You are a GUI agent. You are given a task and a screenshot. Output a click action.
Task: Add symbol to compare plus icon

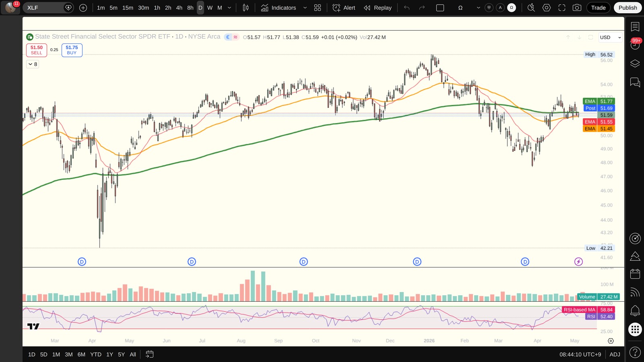coord(83,8)
